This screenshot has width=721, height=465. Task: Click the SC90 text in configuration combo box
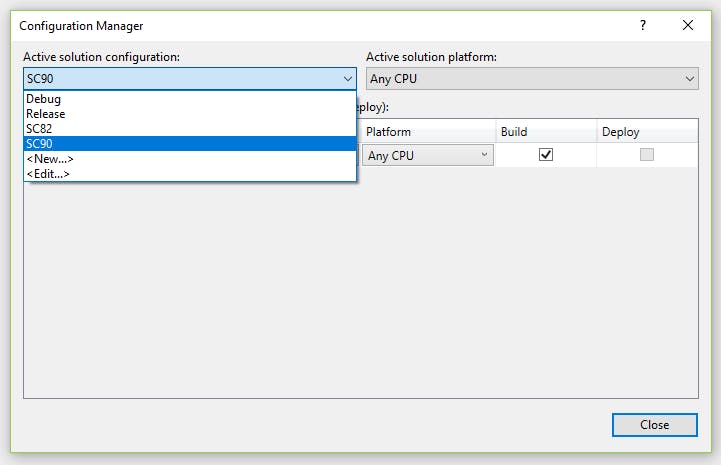click(40, 79)
